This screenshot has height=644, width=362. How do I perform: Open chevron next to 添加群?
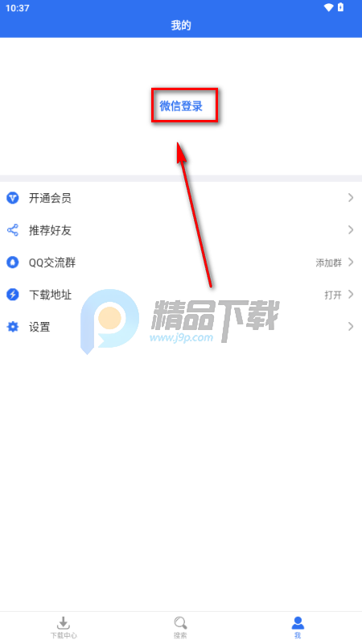click(351, 262)
